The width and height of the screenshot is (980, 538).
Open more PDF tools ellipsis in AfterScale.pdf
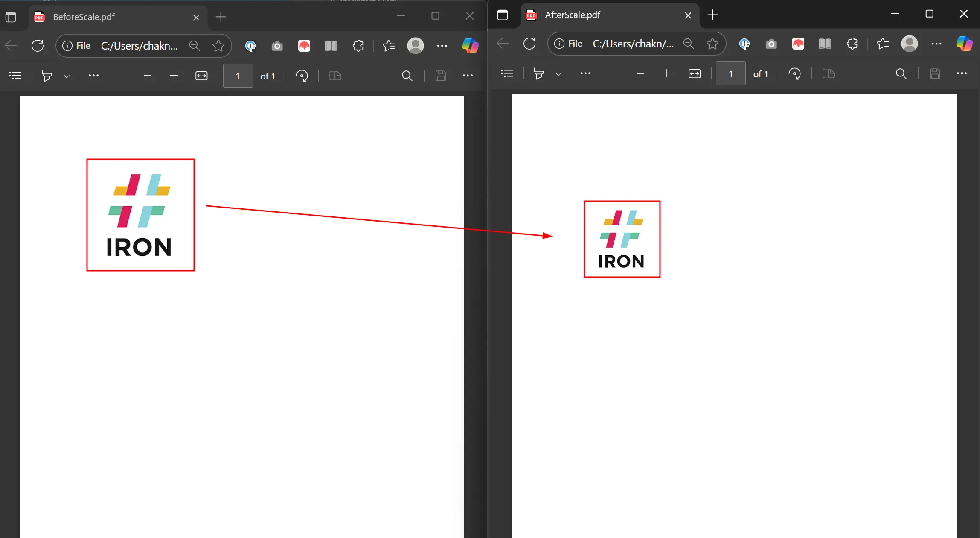click(585, 74)
